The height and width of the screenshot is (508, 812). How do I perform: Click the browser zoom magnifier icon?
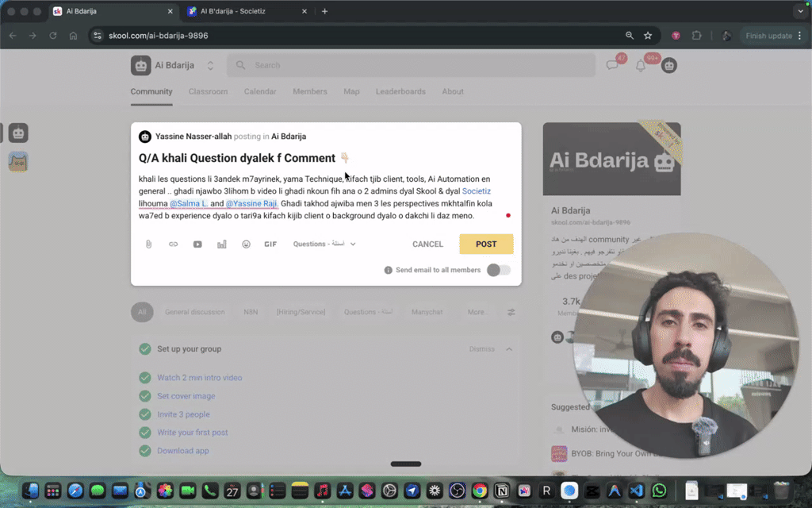629,36
